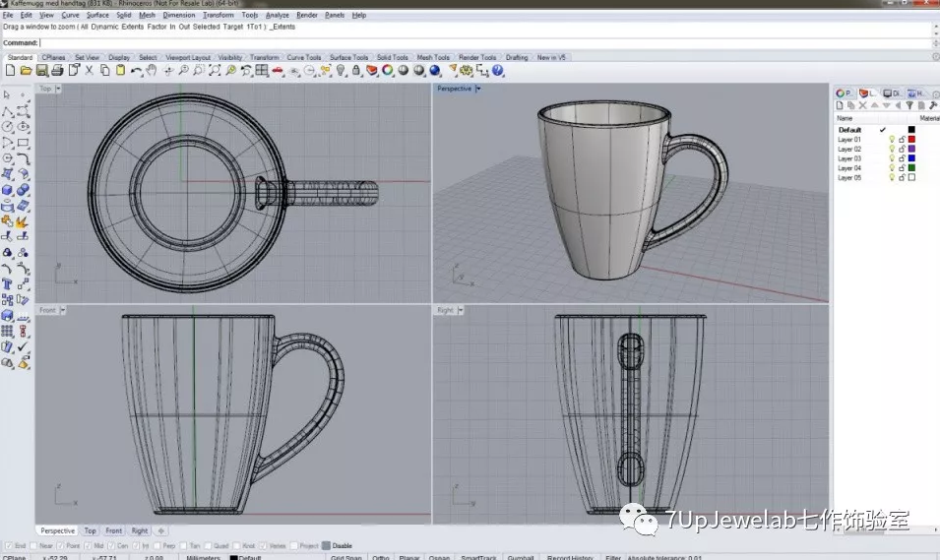Toggle Layer 01 visibility light bulb
The height and width of the screenshot is (560, 940).
click(892, 140)
